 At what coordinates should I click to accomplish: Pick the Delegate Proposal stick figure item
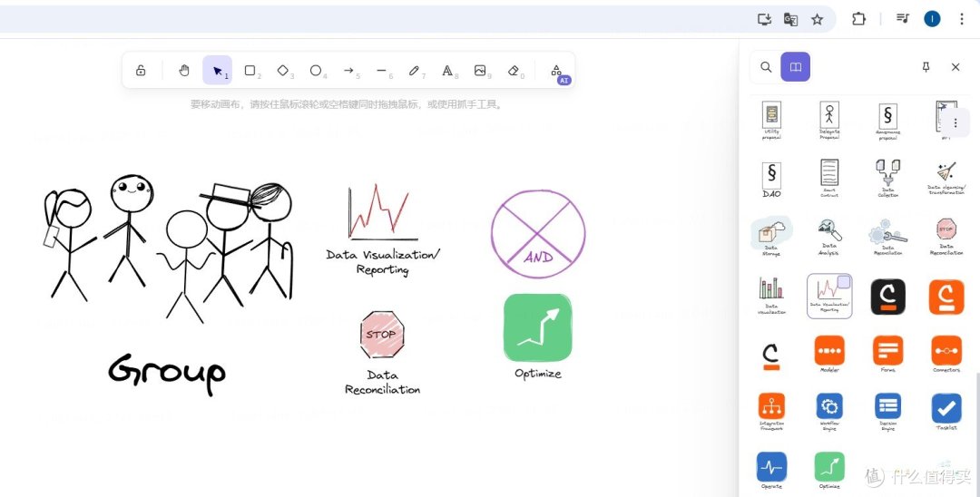click(829, 121)
